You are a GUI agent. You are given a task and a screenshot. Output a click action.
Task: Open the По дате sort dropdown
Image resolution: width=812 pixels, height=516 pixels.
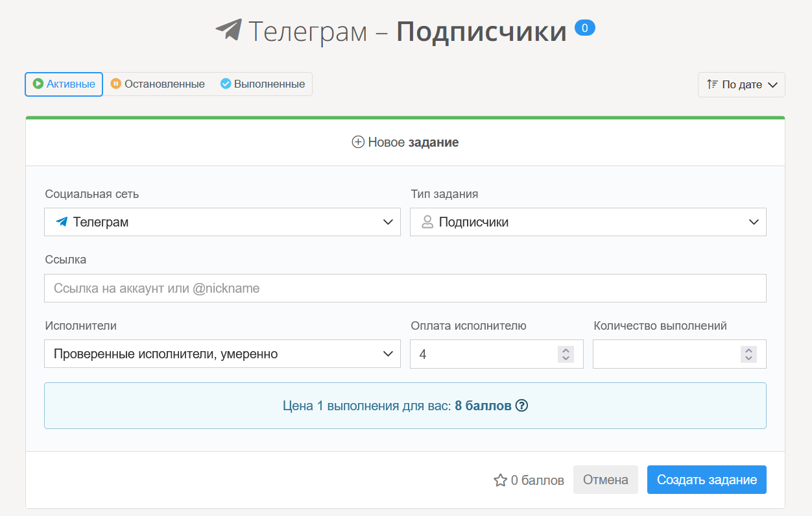point(741,85)
